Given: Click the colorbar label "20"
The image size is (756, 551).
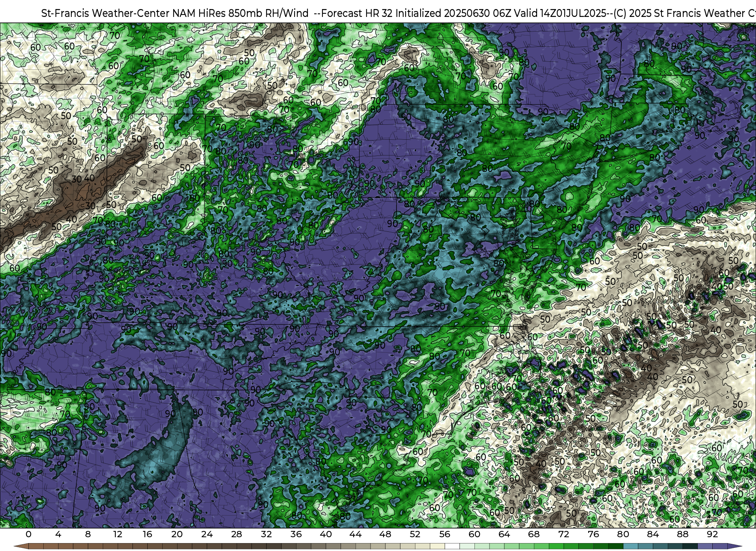Looking at the screenshot, I should [x=177, y=534].
